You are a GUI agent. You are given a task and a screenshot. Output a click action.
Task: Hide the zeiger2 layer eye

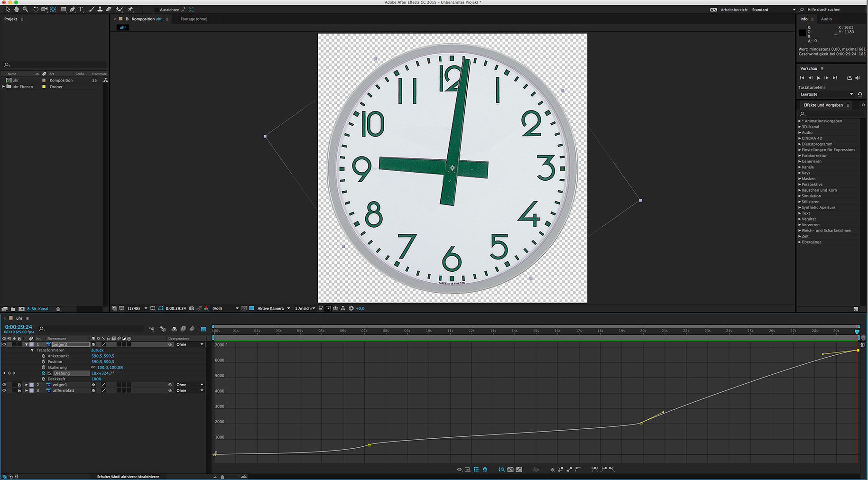tap(4, 344)
